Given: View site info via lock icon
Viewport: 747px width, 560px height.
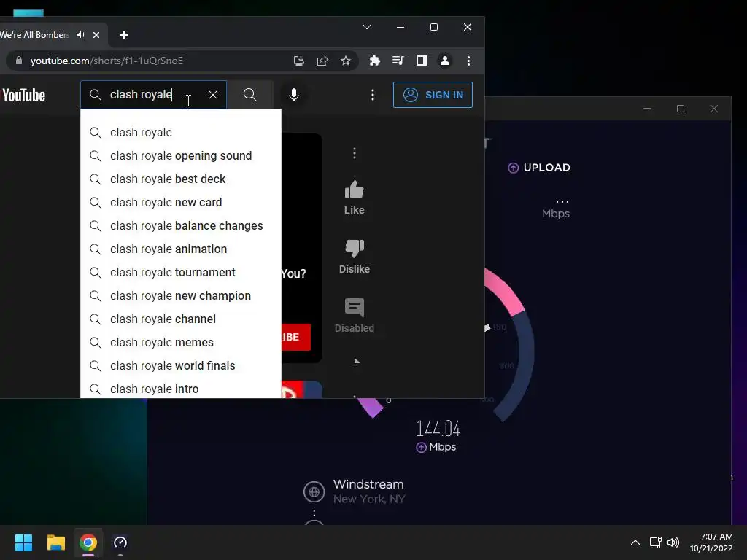Looking at the screenshot, I should [x=19, y=61].
